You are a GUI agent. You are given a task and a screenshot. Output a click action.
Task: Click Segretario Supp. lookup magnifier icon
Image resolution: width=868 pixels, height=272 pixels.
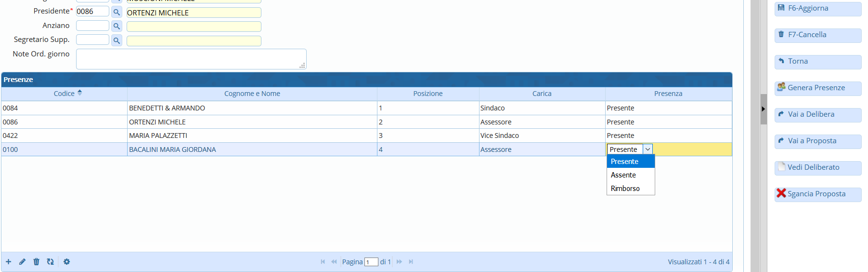coord(117,41)
